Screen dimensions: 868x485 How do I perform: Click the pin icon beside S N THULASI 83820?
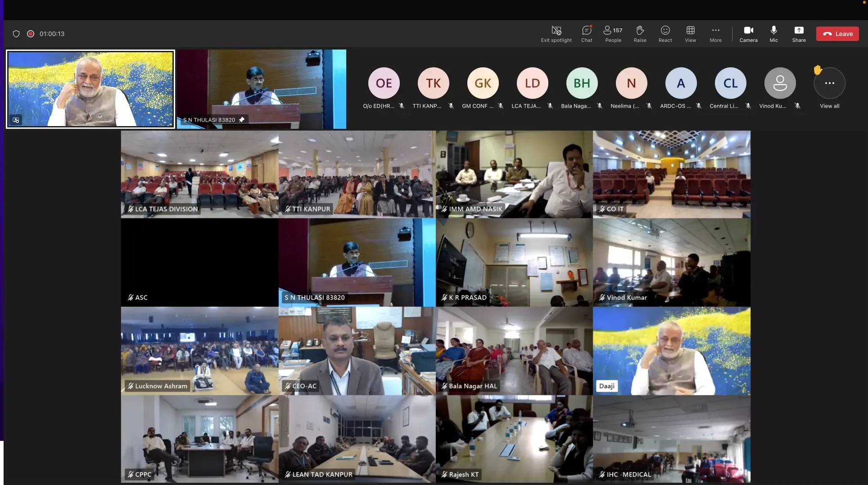pyautogui.click(x=242, y=120)
